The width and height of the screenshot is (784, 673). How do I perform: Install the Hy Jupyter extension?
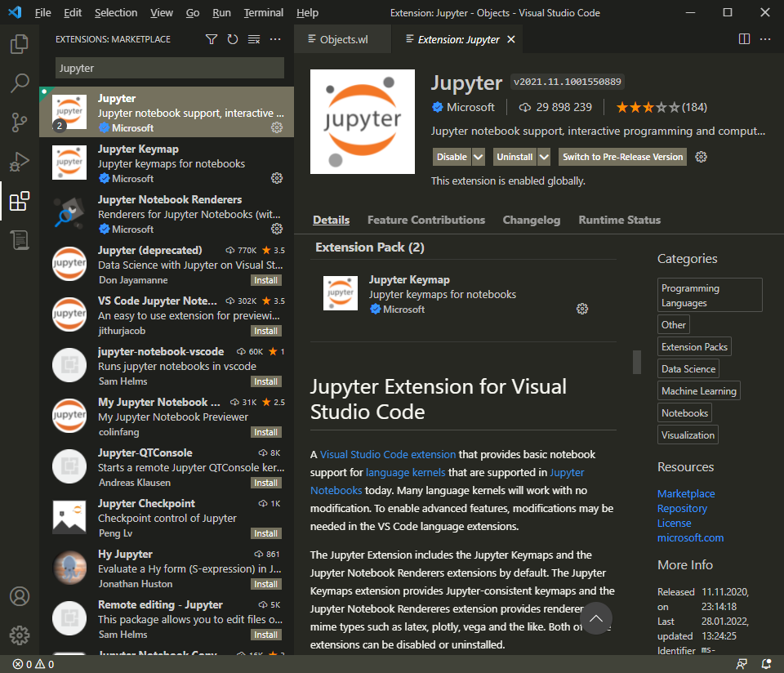[266, 584]
